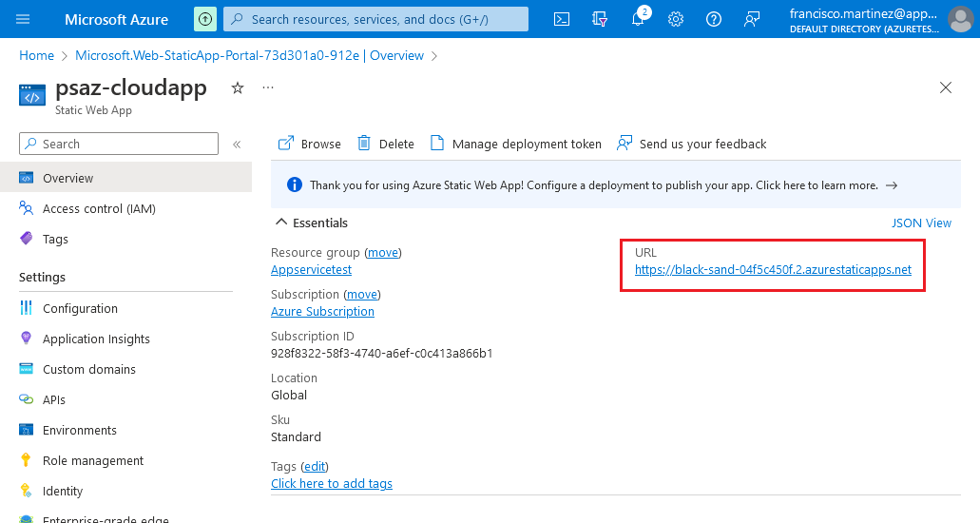Go to Access control (IAM)
Image resolution: width=980 pixels, height=523 pixels.
click(99, 208)
